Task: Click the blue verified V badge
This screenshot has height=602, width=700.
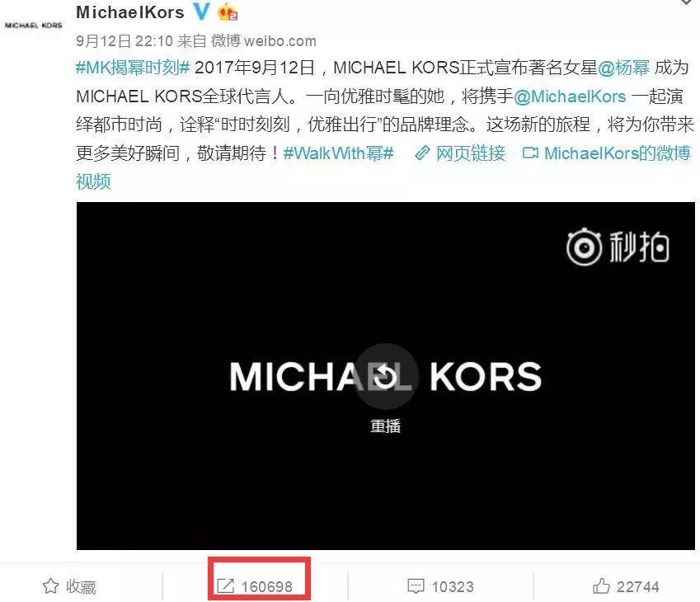Action: (201, 12)
